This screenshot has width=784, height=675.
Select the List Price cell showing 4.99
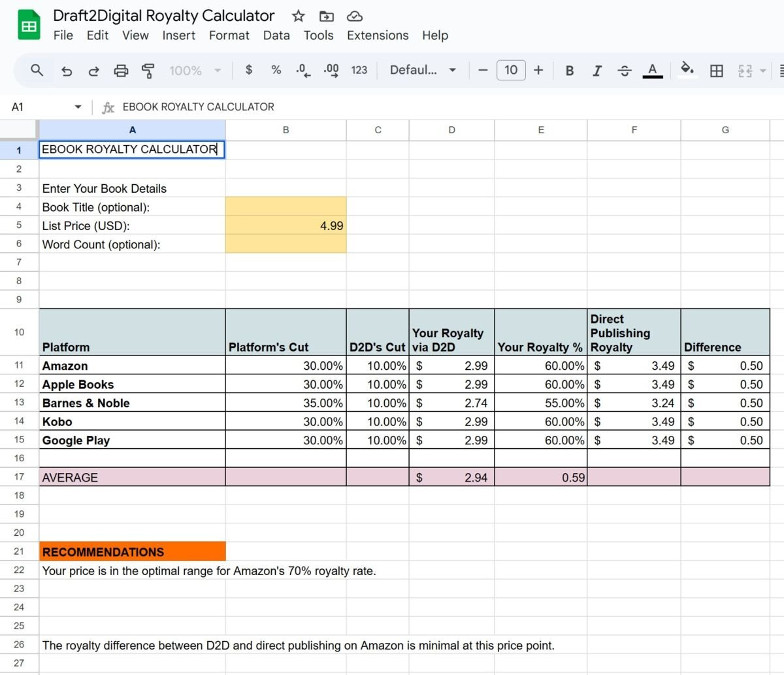(286, 225)
